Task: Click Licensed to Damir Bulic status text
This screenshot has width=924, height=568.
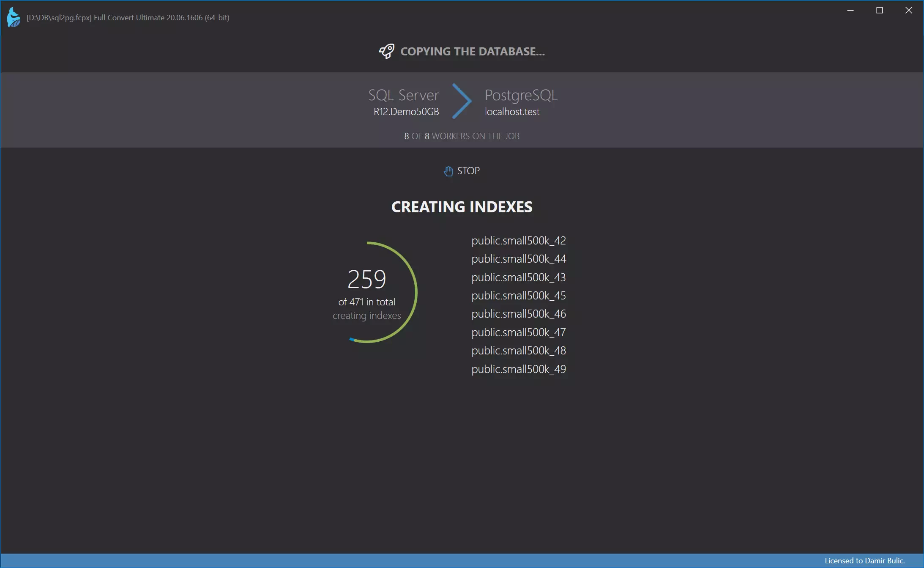Action: click(x=864, y=560)
